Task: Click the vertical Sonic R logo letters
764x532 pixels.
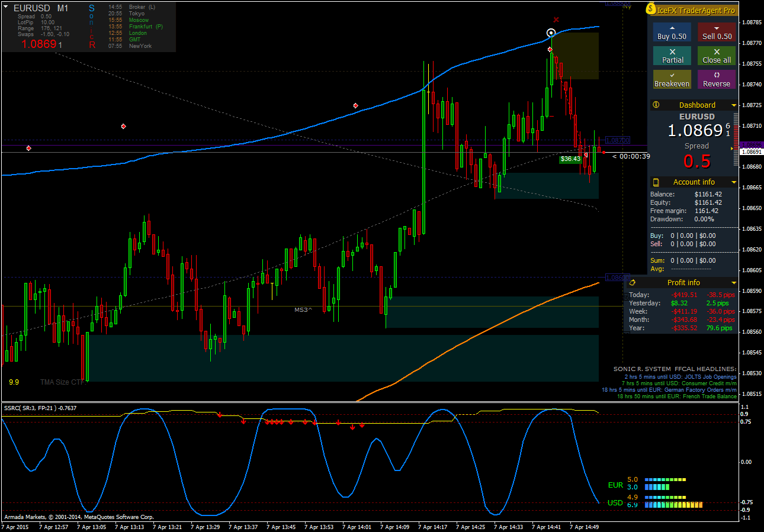Action: point(92,26)
